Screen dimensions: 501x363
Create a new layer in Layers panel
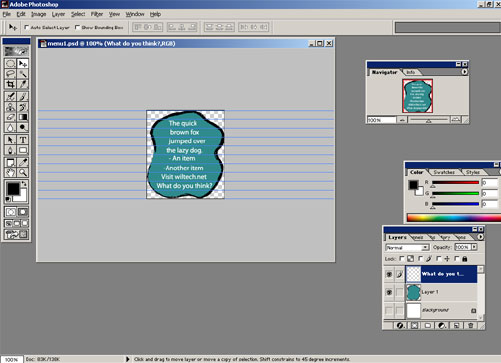456,325
